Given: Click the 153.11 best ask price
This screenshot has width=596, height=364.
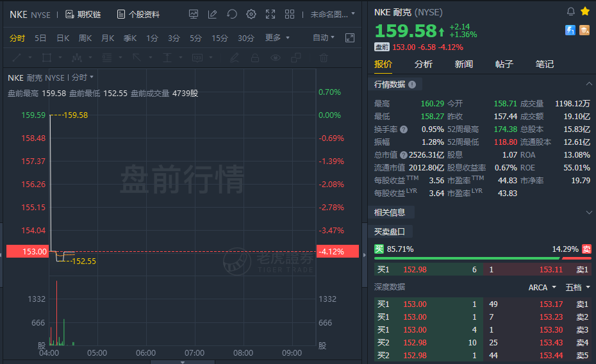Looking at the screenshot, I should point(551,270).
